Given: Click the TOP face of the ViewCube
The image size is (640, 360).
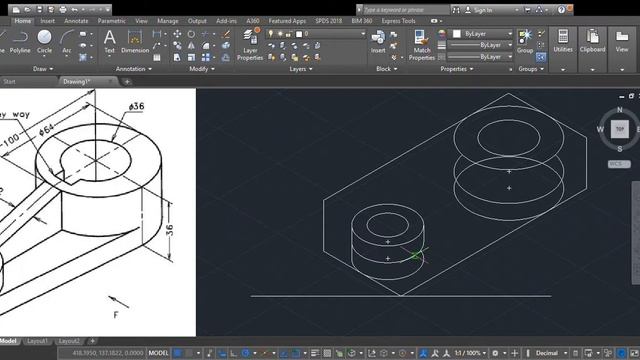Looking at the screenshot, I should click(620, 129).
